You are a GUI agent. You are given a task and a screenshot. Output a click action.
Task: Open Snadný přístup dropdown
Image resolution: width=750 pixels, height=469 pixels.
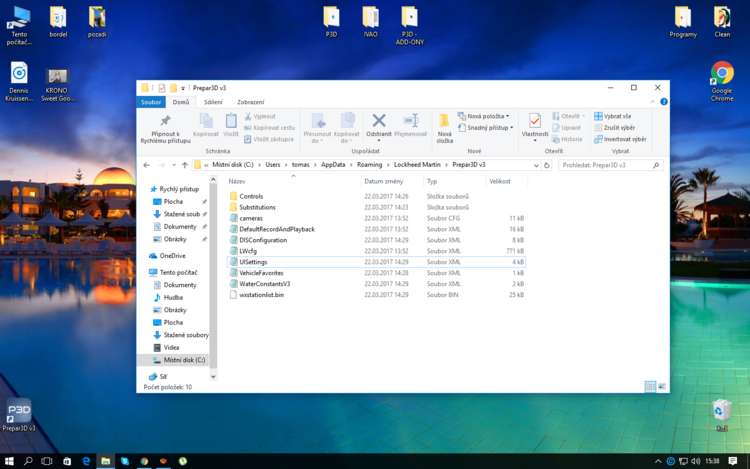[485, 128]
